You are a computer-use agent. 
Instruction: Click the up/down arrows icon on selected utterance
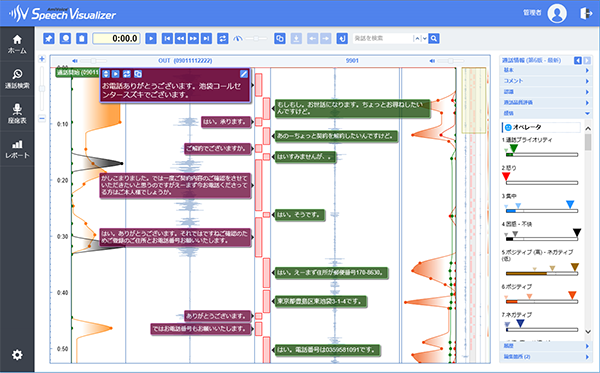pyautogui.click(x=106, y=74)
